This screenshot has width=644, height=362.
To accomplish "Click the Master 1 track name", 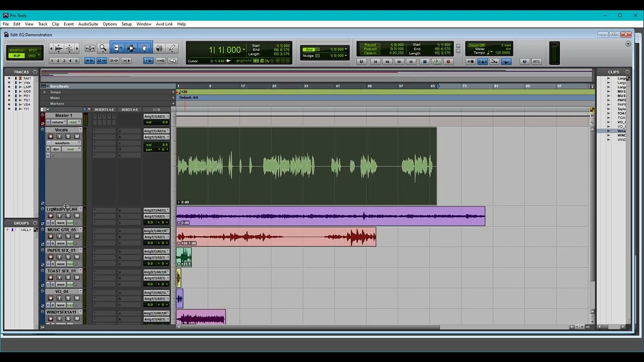I will pos(63,116).
